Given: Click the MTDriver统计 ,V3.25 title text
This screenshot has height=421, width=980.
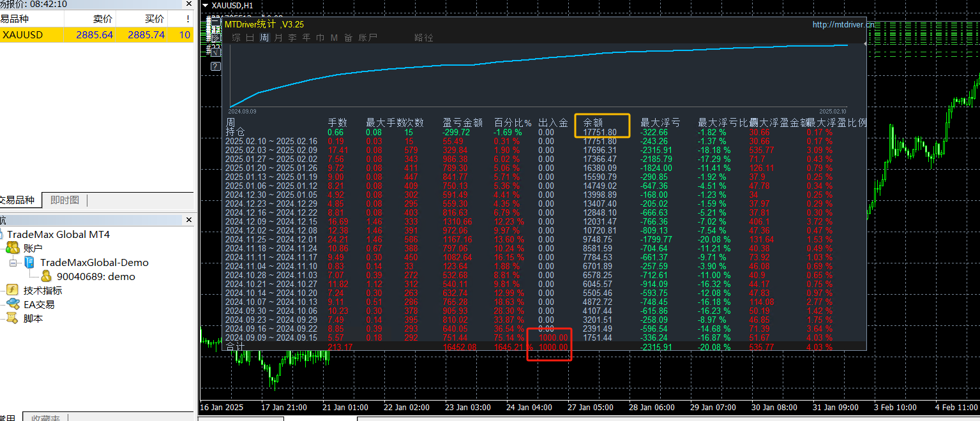Looking at the screenshot, I should pos(264,24).
